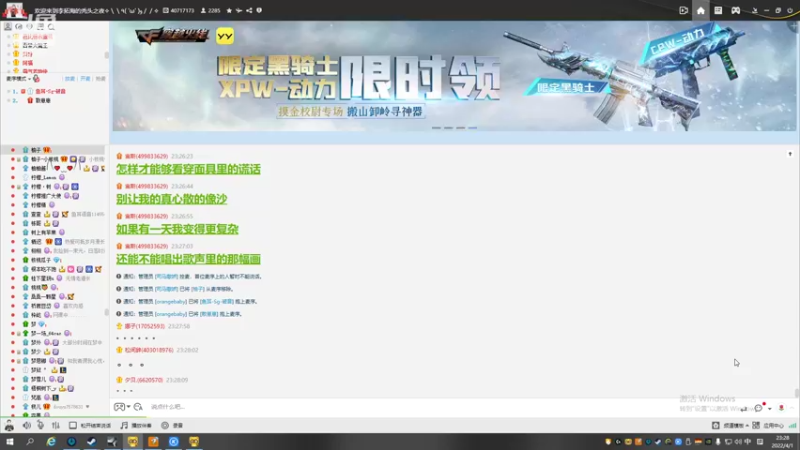Expand the arrow next to chat bubble icon
The image size is (800, 450).
pyautogui.click(x=769, y=408)
